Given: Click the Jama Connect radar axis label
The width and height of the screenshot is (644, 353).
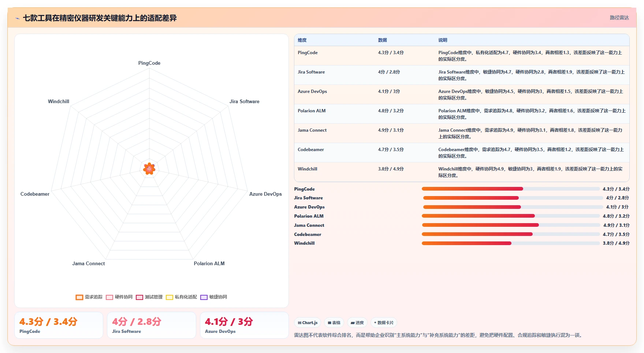Looking at the screenshot, I should coord(89,263).
